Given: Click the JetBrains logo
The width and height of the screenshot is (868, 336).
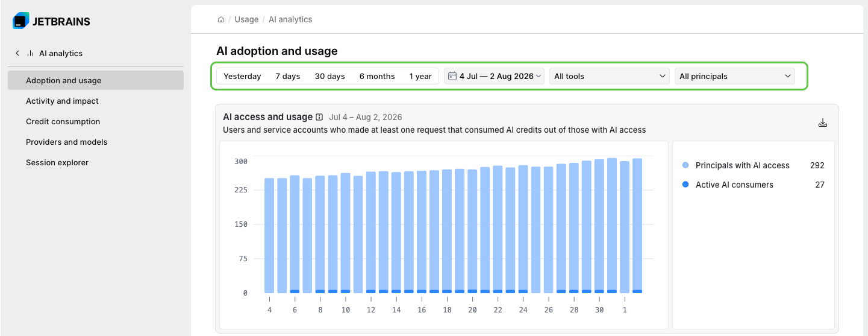Looking at the screenshot, I should 51,21.
